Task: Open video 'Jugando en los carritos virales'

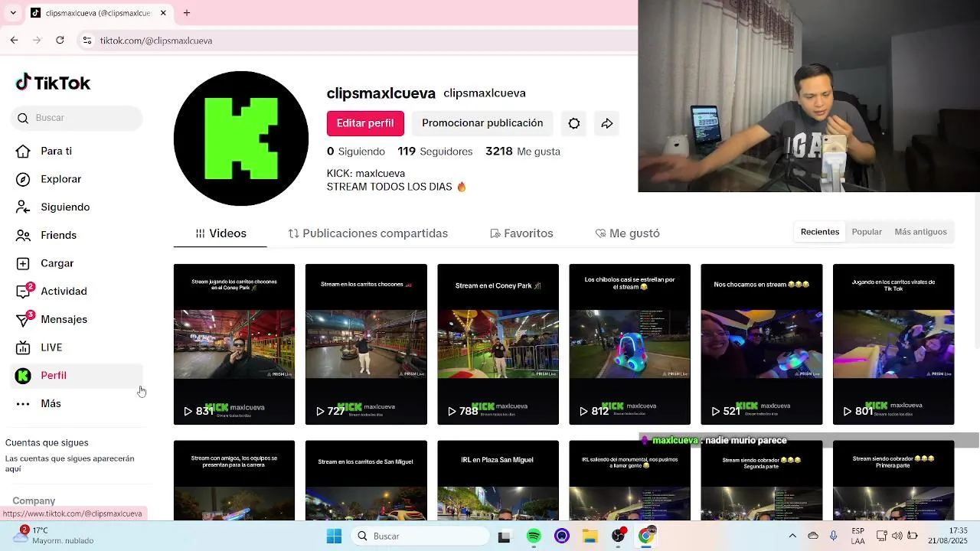Action: coord(893,344)
